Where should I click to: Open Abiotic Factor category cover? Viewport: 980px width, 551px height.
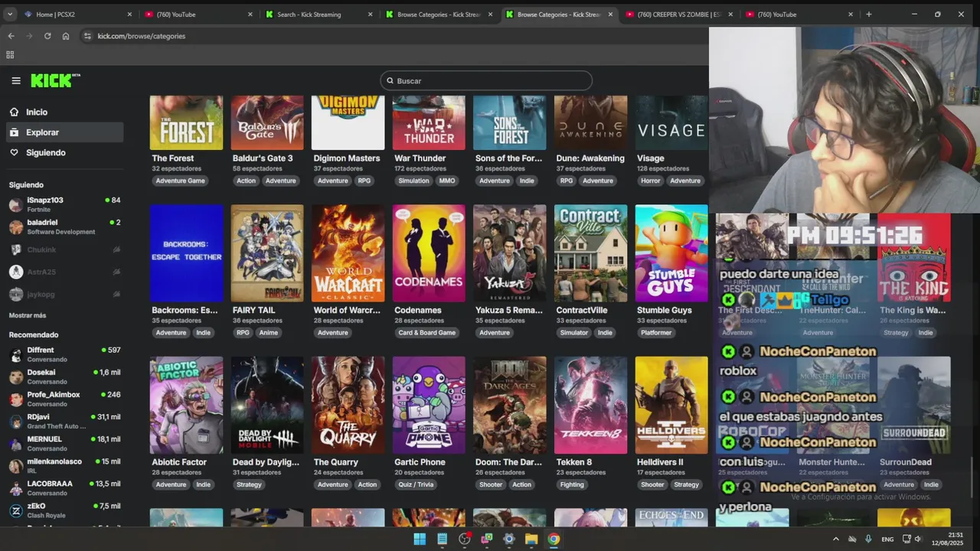(x=186, y=405)
